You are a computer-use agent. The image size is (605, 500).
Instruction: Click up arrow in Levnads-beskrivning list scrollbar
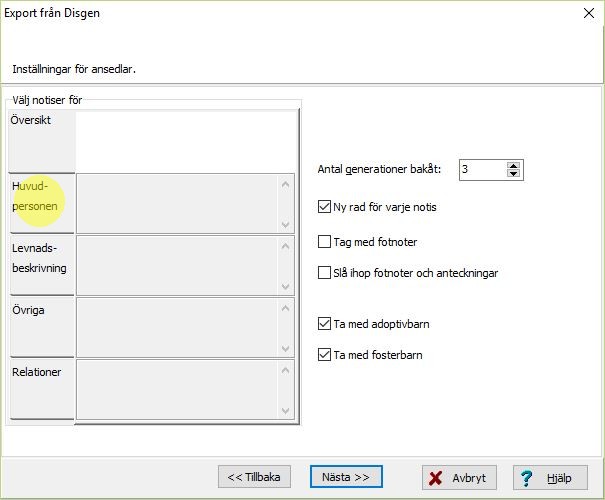(x=286, y=246)
